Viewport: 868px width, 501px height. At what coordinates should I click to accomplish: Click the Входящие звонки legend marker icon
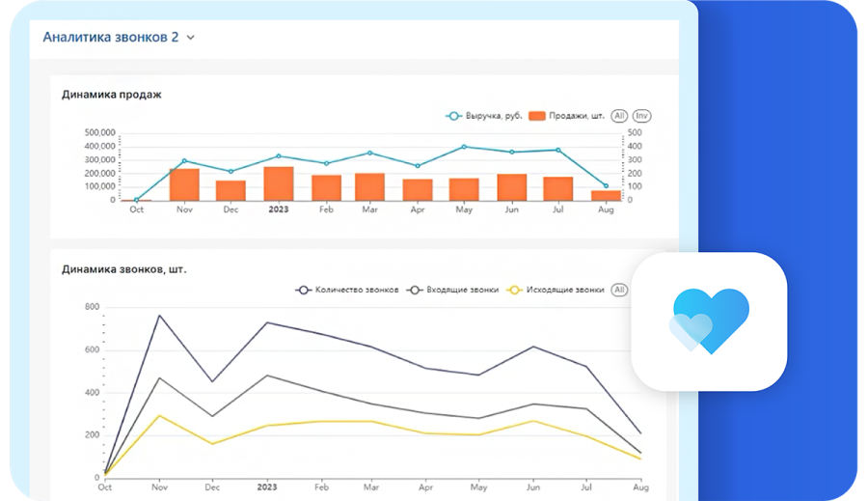coord(416,290)
